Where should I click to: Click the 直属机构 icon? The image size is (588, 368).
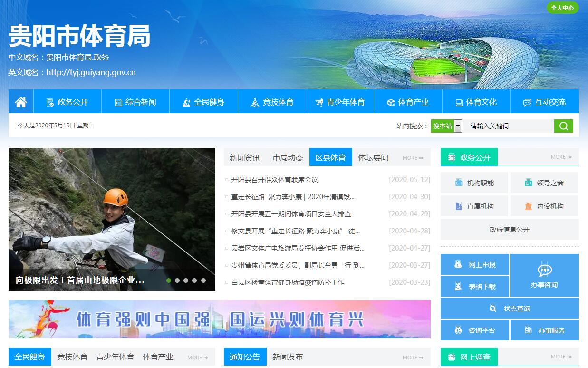pos(459,206)
